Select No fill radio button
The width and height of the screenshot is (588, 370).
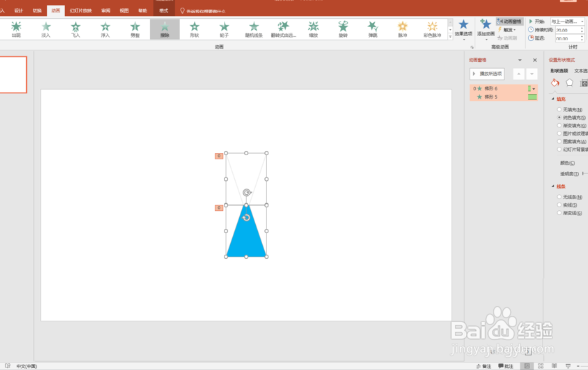coord(559,109)
